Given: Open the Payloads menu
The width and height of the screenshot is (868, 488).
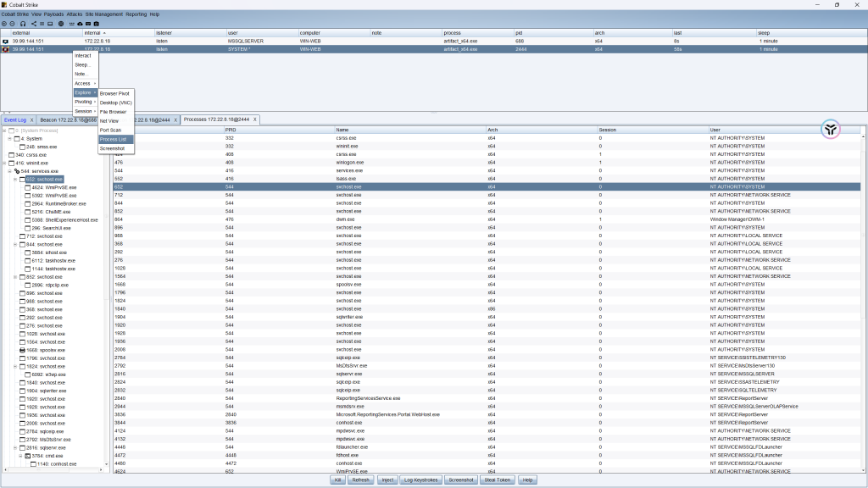Looking at the screenshot, I should pyautogui.click(x=53, y=14).
